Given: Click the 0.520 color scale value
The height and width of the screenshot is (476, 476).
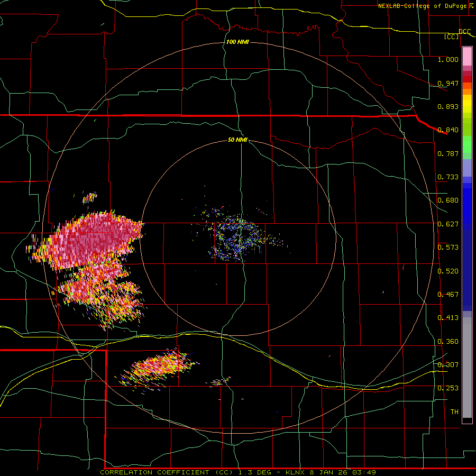Looking at the screenshot, I should tap(448, 271).
